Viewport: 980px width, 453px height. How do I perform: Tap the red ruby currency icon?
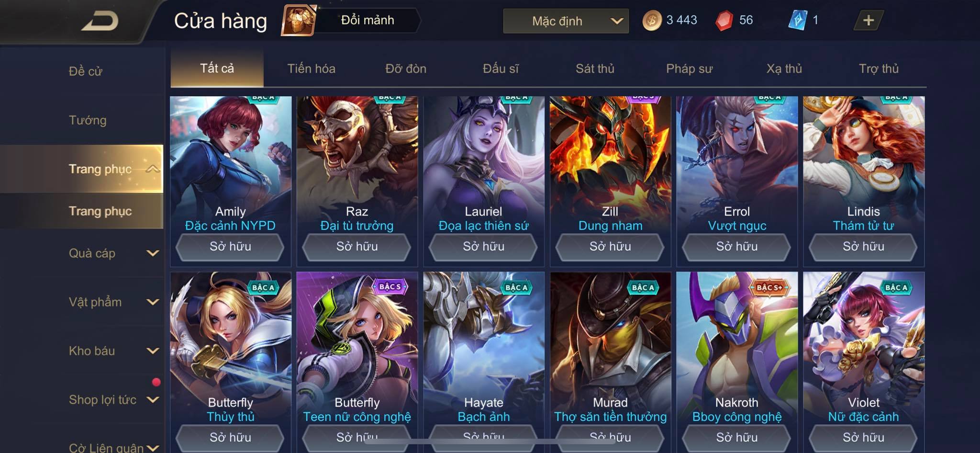click(x=724, y=21)
